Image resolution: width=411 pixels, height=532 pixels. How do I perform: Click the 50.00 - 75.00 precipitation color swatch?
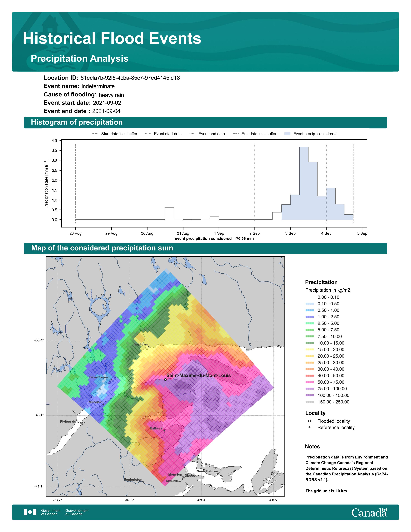coord(309,382)
